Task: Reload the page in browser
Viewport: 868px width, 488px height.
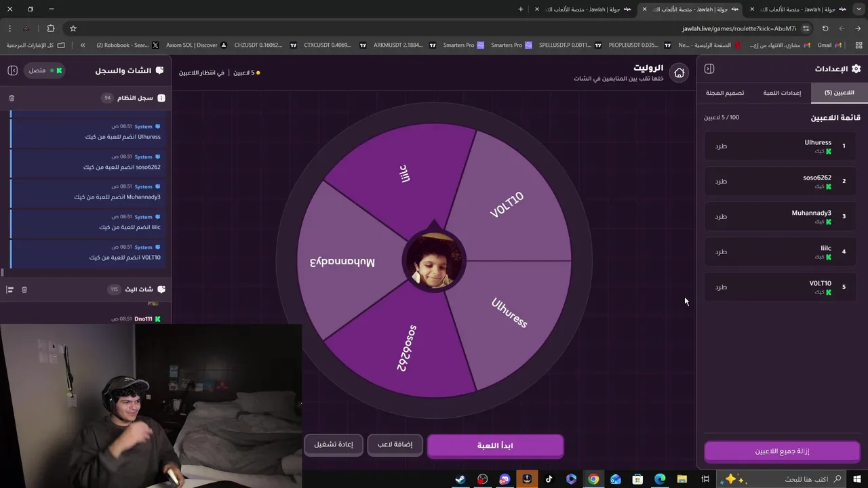Action: pyautogui.click(x=825, y=28)
